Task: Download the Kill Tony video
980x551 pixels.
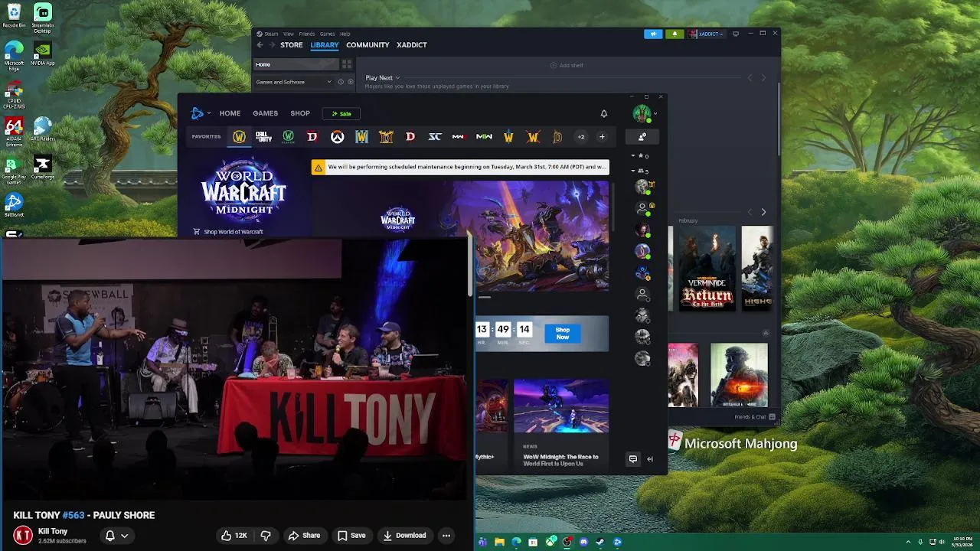Action: pyautogui.click(x=404, y=536)
